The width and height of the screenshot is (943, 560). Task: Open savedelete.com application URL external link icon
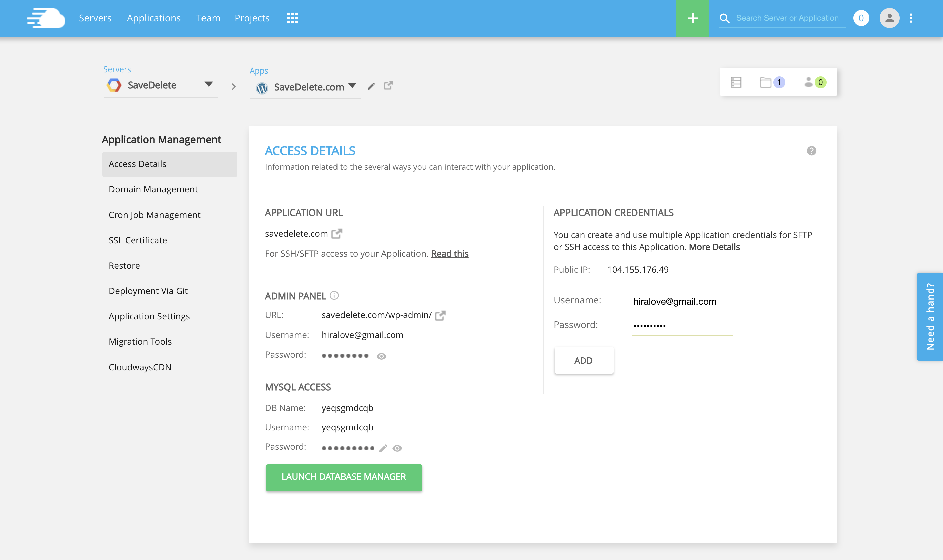(336, 234)
